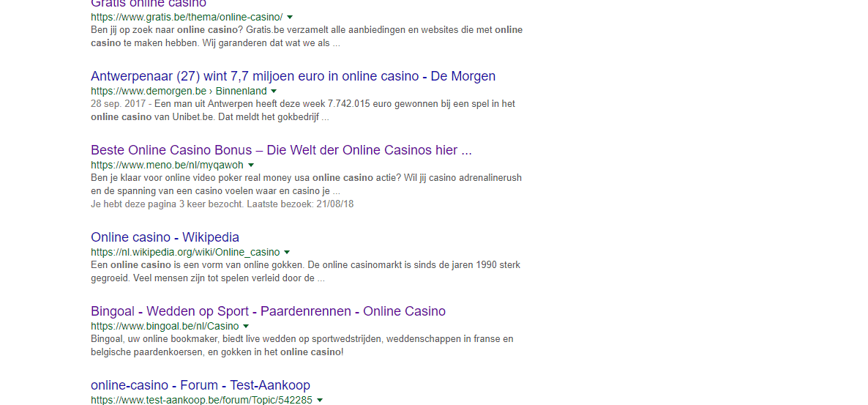Click the URL text https://www.meno.be/nl/myqawoh
868x405 pixels.
pos(167,165)
